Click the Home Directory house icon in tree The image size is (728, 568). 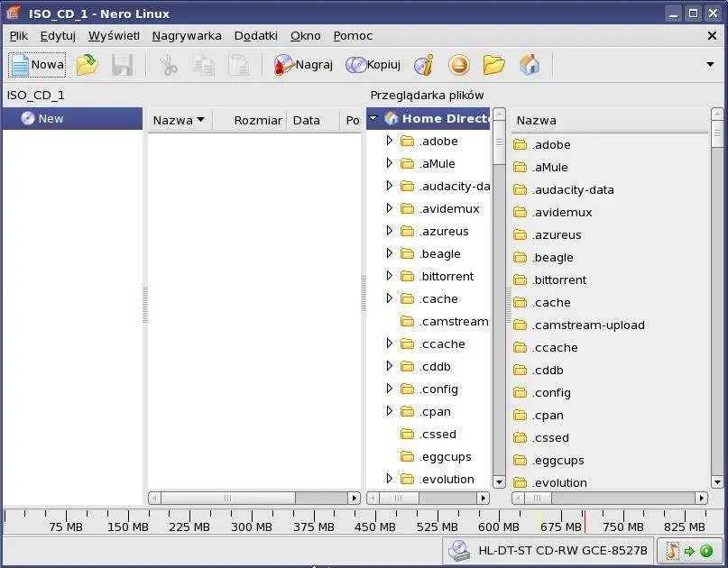pos(391,118)
